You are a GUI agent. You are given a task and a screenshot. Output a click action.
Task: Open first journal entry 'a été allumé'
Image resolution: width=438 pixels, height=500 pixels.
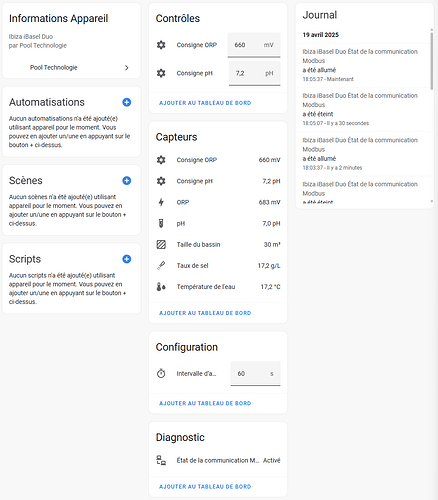point(363,65)
